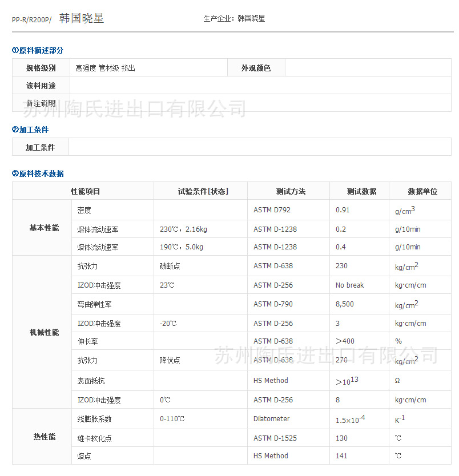This screenshot has width=459, height=476.
Task: Select the "ASTM D-790" test method
Action: pos(273,304)
